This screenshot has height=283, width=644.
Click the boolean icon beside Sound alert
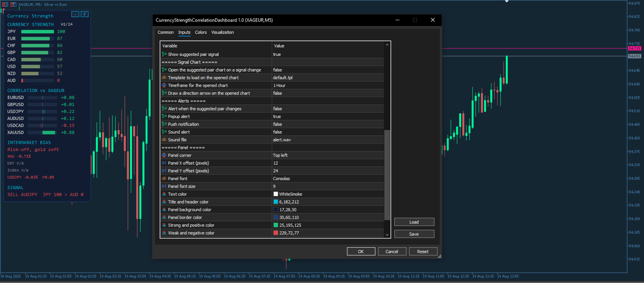coord(164,132)
